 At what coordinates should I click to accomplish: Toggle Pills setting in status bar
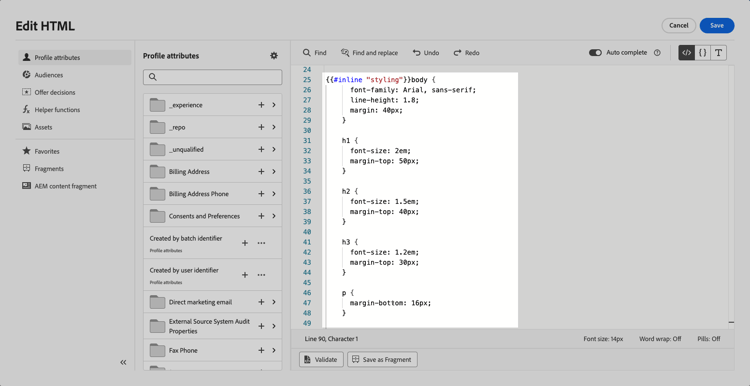point(708,339)
